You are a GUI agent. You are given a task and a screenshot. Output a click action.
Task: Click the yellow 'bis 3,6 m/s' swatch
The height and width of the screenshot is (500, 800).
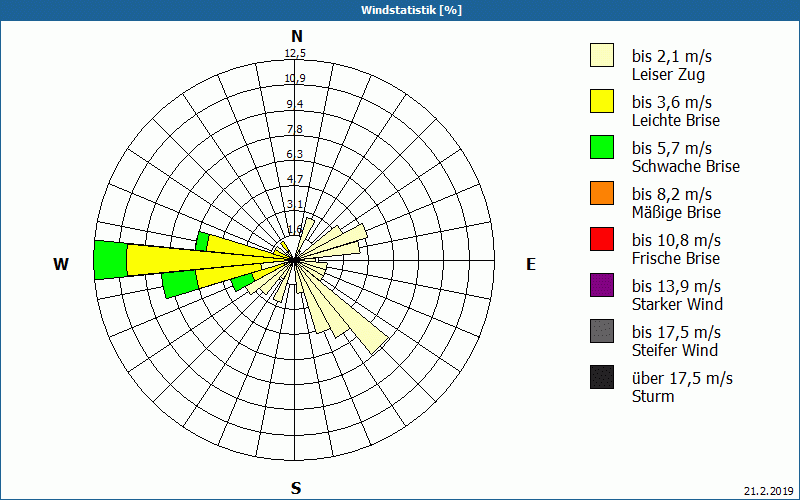click(602, 101)
